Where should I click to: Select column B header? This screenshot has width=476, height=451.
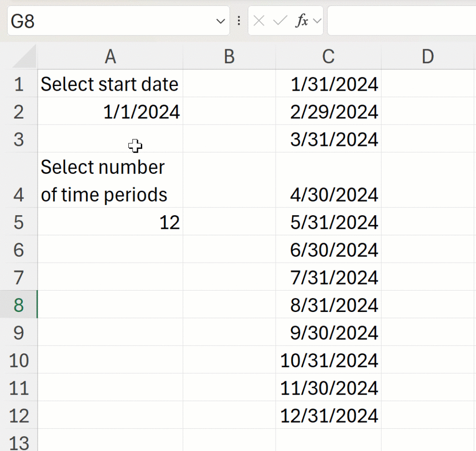click(229, 57)
